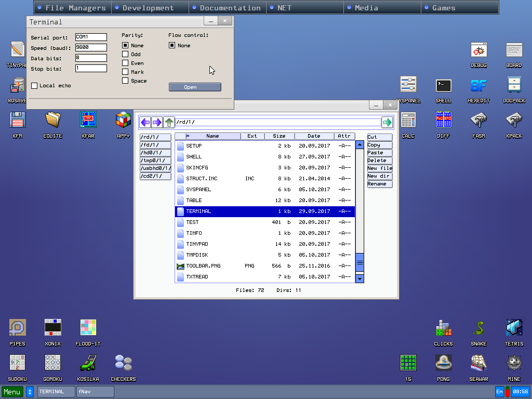Viewport: 532px width, 399px height.
Task: Enable the Local echo checkbox
Action: click(x=35, y=86)
